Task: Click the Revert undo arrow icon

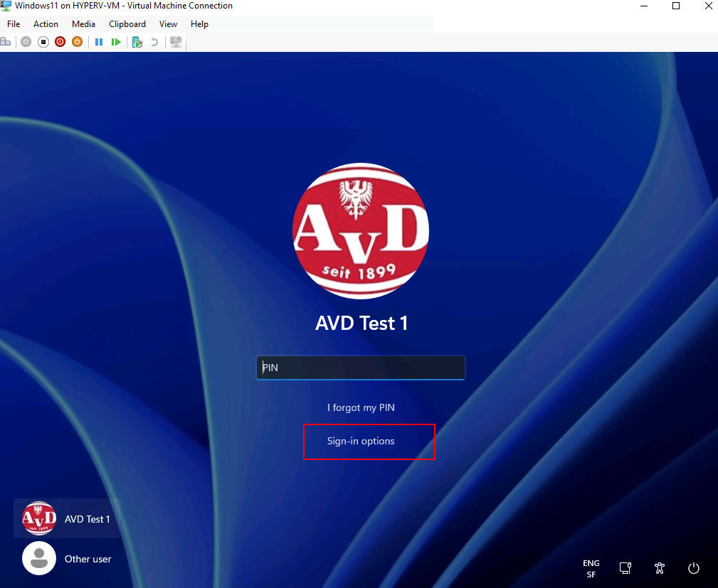Action: pyautogui.click(x=155, y=42)
